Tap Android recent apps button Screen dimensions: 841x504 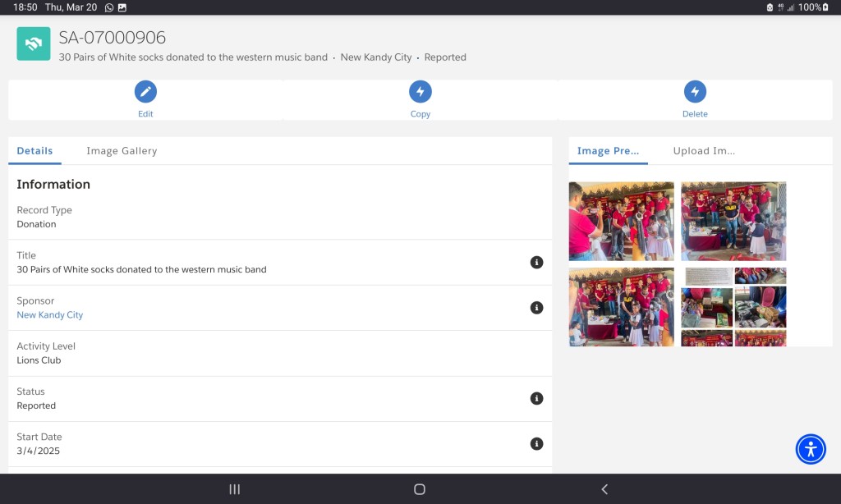pyautogui.click(x=234, y=489)
